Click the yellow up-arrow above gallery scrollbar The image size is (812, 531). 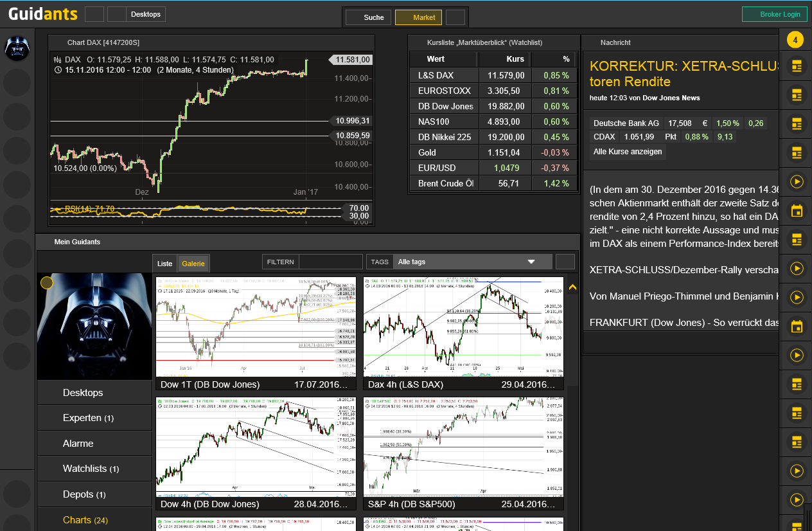point(572,287)
